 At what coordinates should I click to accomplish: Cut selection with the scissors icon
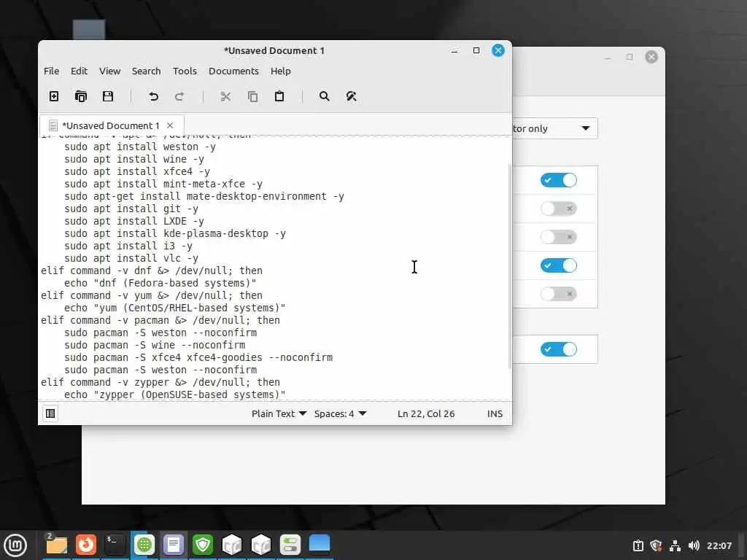pyautogui.click(x=225, y=96)
